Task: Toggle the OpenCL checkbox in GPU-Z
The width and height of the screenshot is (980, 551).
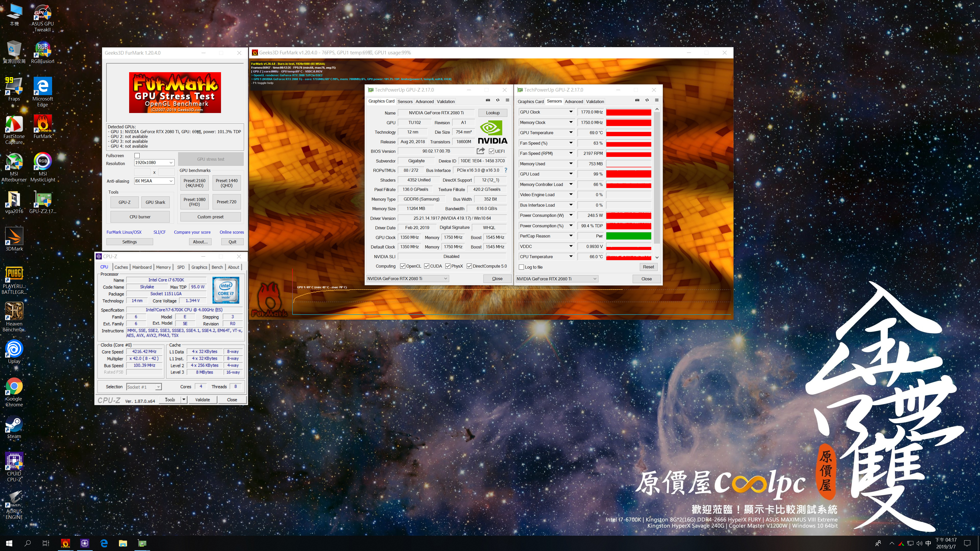Action: coord(402,266)
